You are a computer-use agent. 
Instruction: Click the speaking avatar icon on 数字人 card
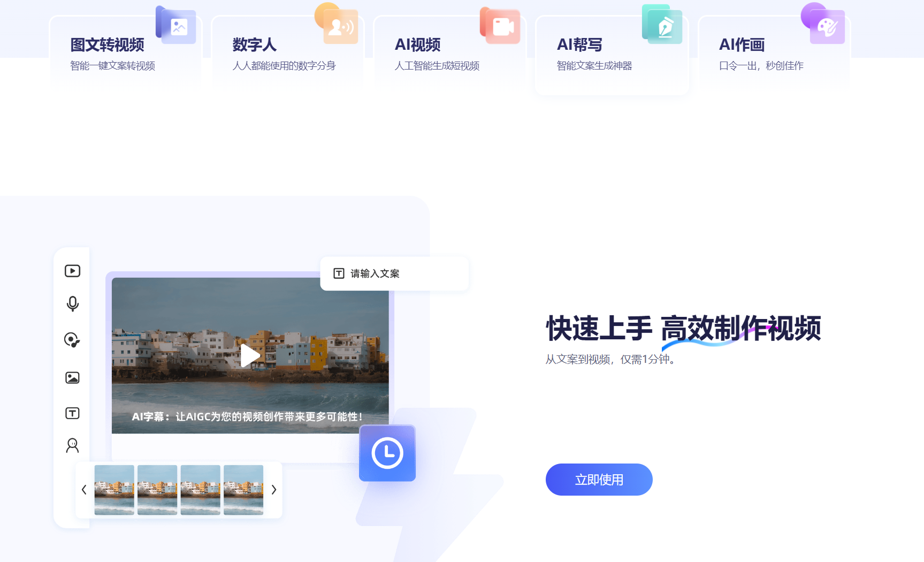point(337,24)
